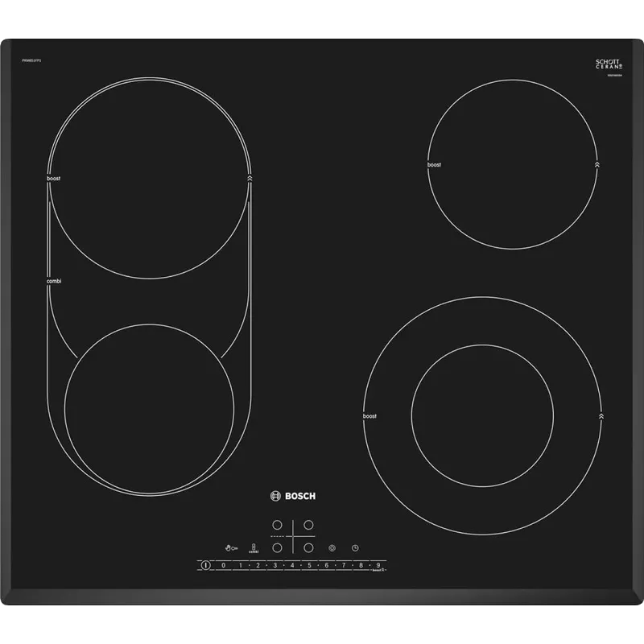Select the bottom-right zone selector circle

[308, 547]
